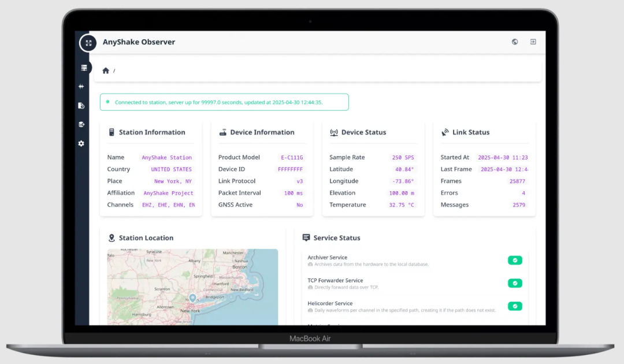The image size is (624, 364).
Task: Click the Station Location heading
Action: (146, 238)
